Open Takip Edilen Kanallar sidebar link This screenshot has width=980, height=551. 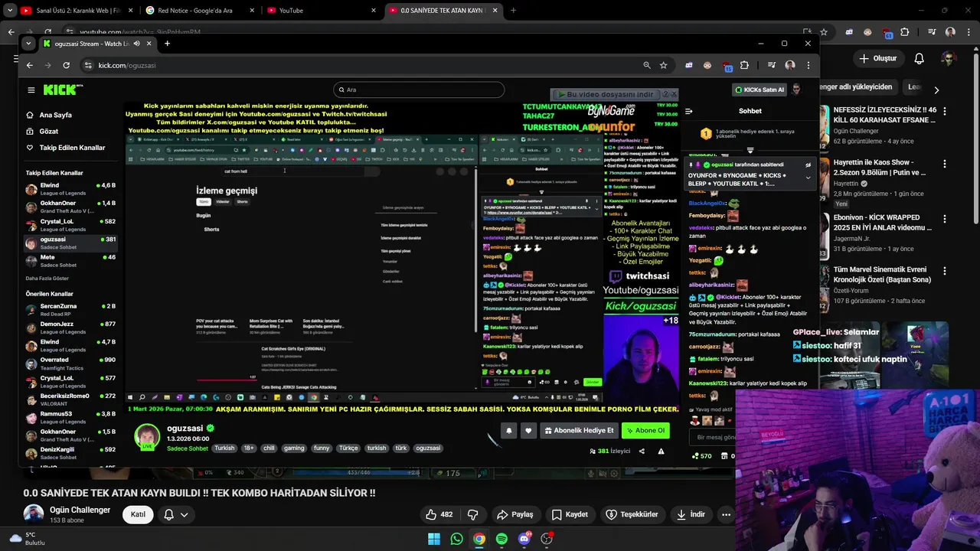(x=65, y=148)
